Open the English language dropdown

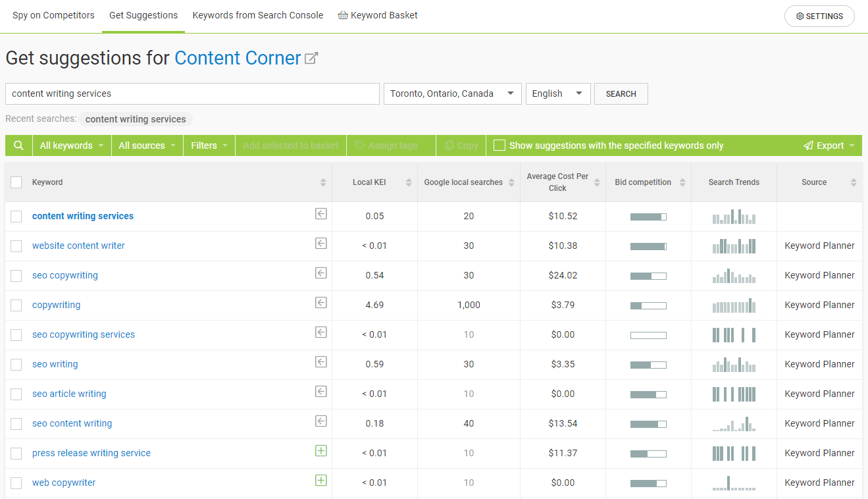[557, 93]
